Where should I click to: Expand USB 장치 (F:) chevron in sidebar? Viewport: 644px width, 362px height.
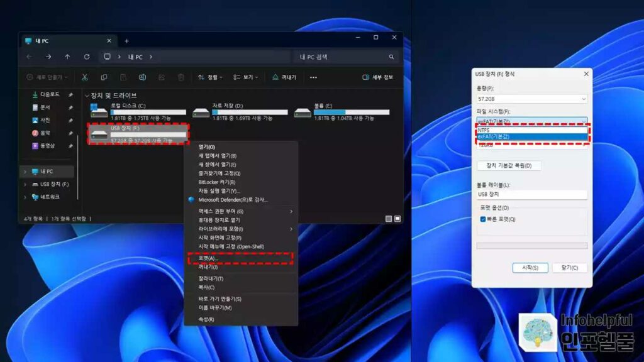[25, 184]
